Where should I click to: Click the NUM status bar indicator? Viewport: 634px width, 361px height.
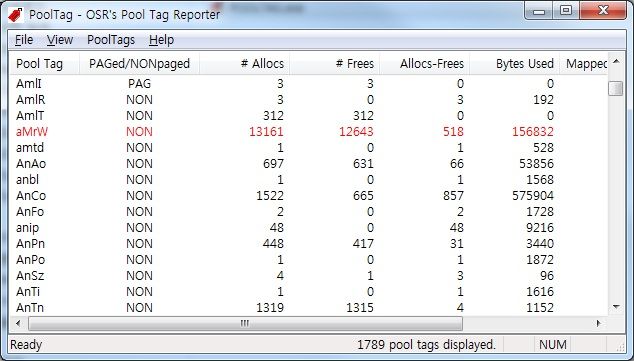(552, 345)
